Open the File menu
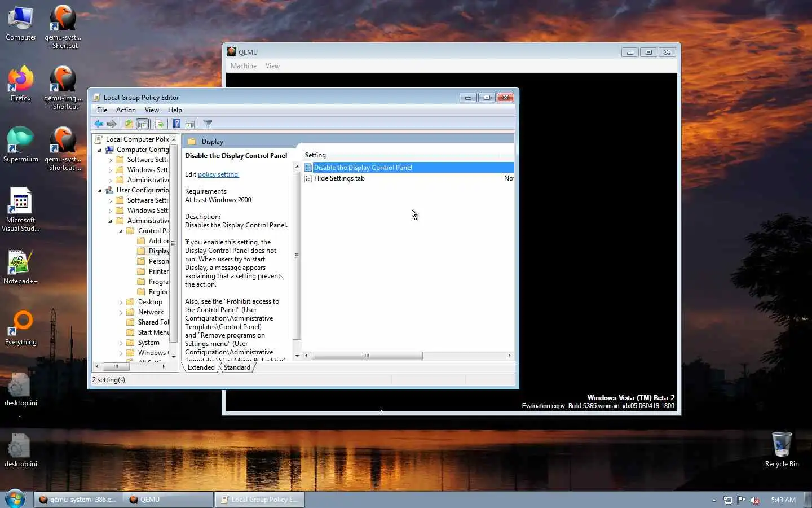This screenshot has height=508, width=812. pos(102,110)
